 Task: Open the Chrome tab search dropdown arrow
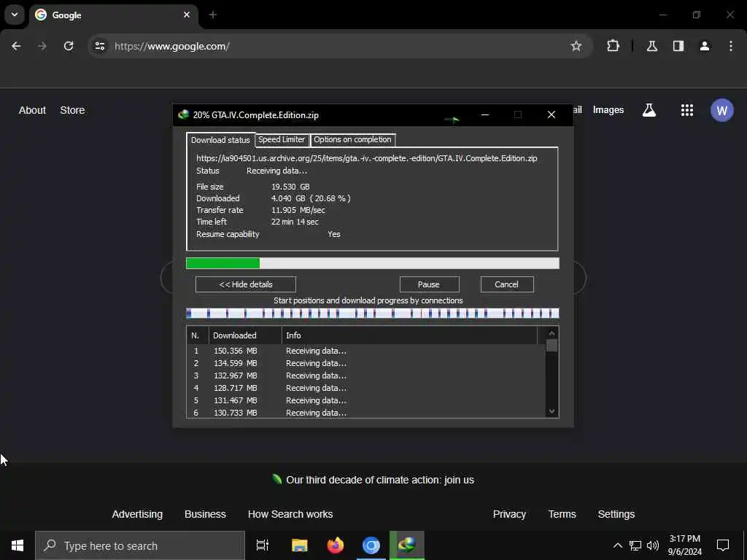coord(15,15)
